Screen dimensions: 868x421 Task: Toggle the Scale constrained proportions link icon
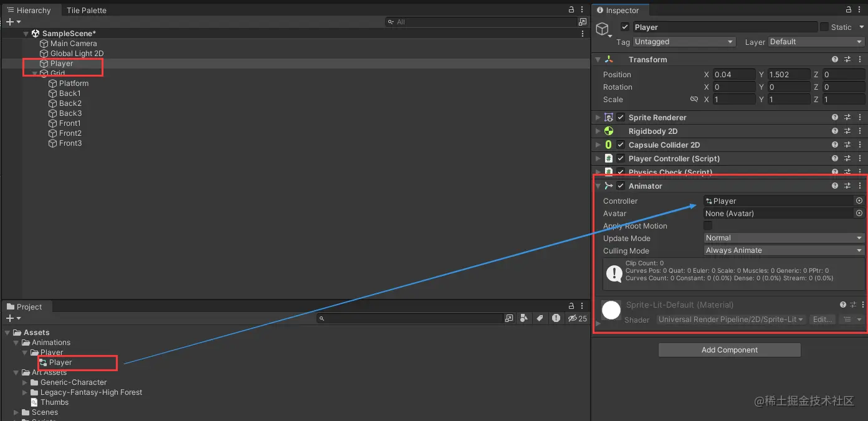[694, 100]
